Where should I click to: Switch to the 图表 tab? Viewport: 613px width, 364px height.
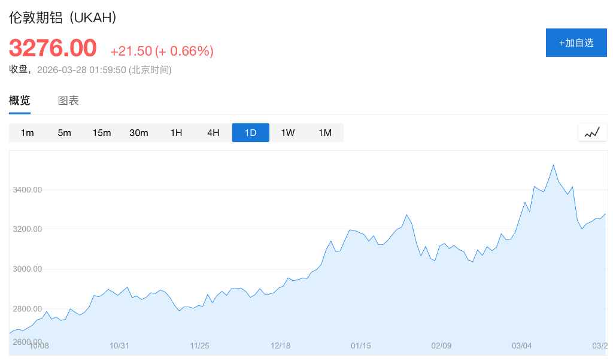pyautogui.click(x=68, y=100)
